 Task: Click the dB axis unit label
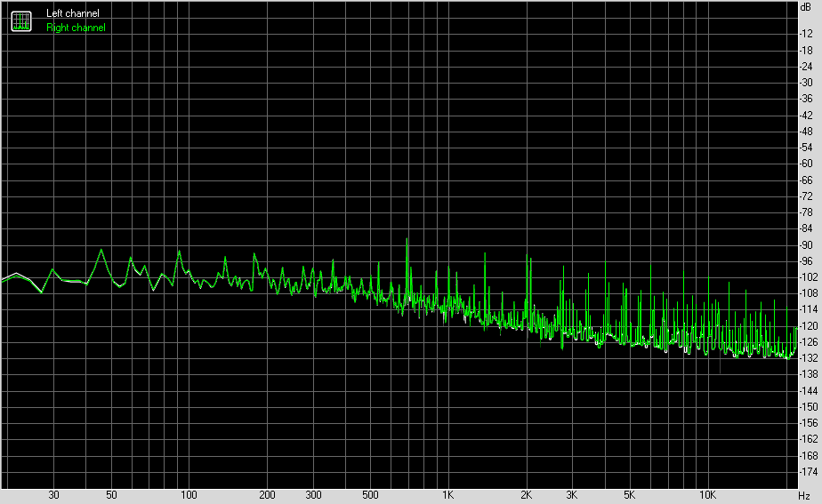(806, 7)
